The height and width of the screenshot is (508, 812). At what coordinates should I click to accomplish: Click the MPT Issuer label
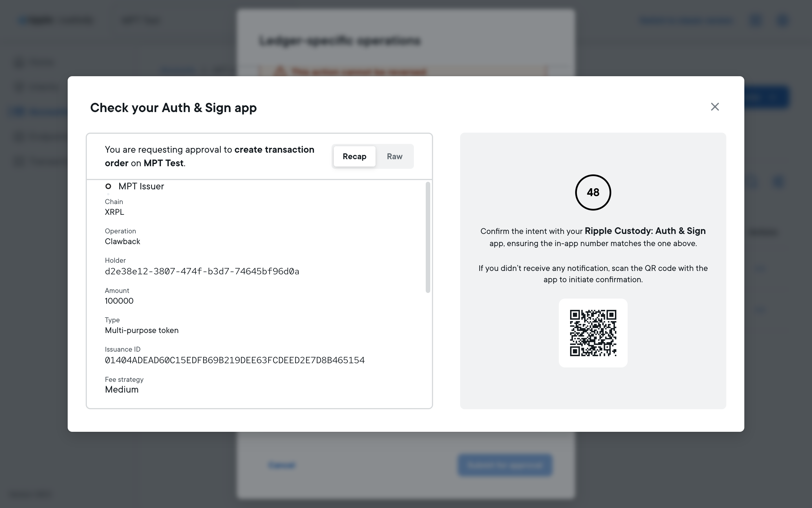pyautogui.click(x=141, y=187)
